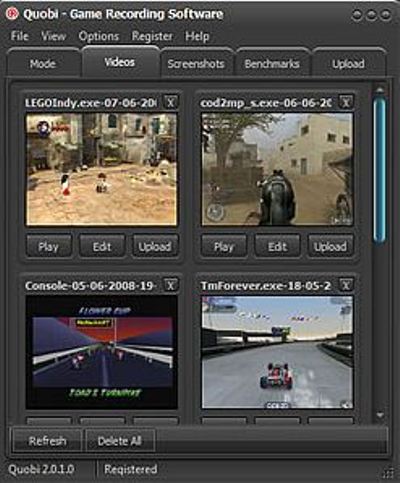Edit the LEGOIndy.exe video

102,247
